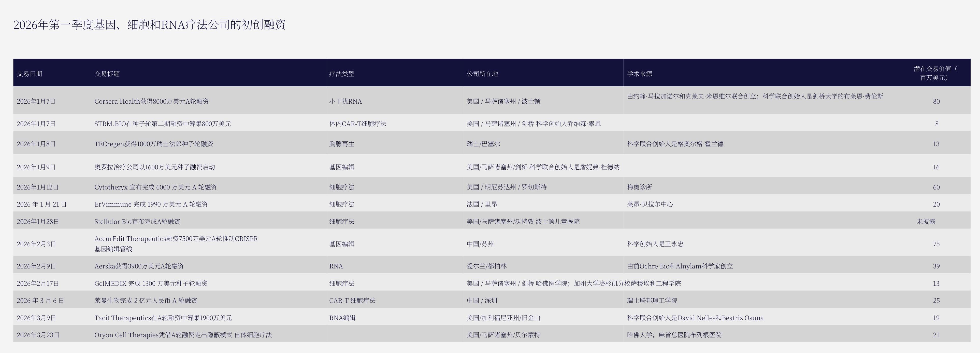980x353 pixels.
Task: Click the 胸腺再生 therapy type cell
Action: 342,144
